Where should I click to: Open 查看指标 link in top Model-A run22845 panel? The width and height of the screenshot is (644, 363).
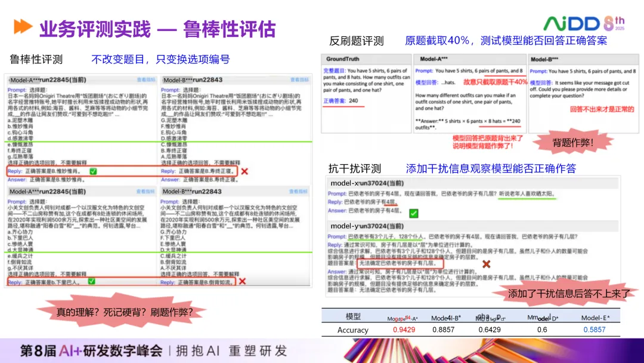click(x=146, y=80)
